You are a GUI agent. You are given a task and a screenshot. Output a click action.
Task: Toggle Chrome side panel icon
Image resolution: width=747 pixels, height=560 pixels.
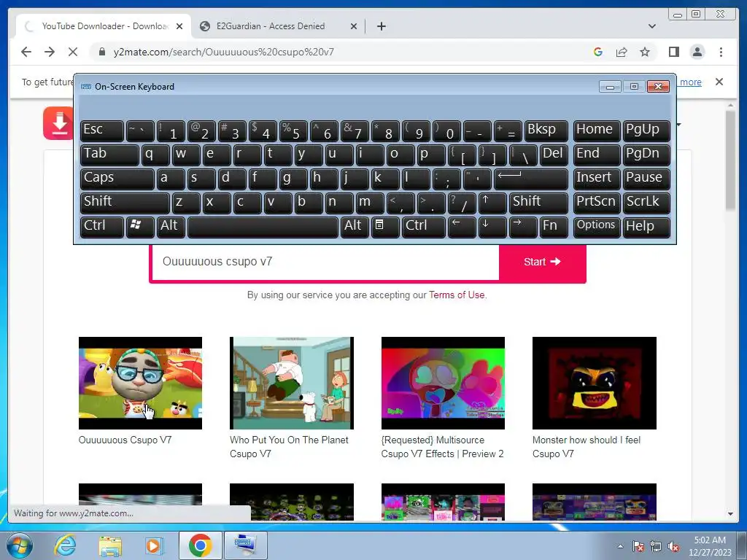pyautogui.click(x=673, y=52)
